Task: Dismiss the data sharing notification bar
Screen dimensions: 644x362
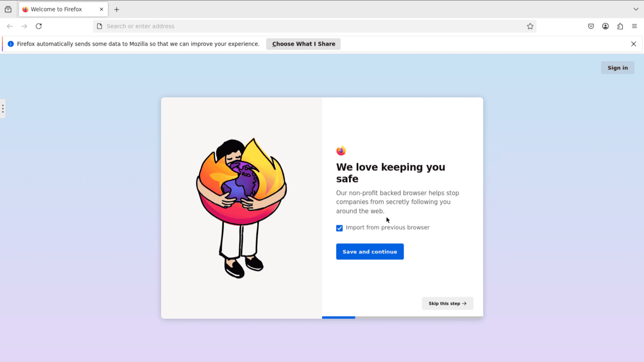Action: 634,44
